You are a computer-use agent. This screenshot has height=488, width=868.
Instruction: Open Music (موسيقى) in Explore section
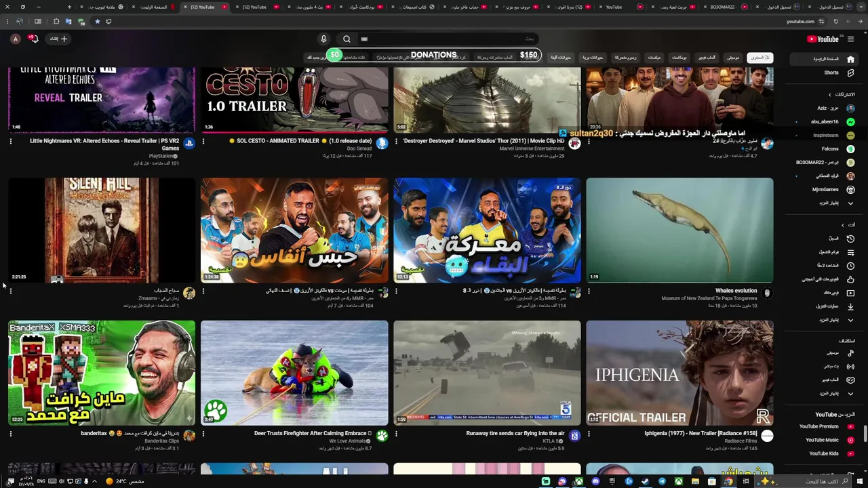click(x=824, y=353)
